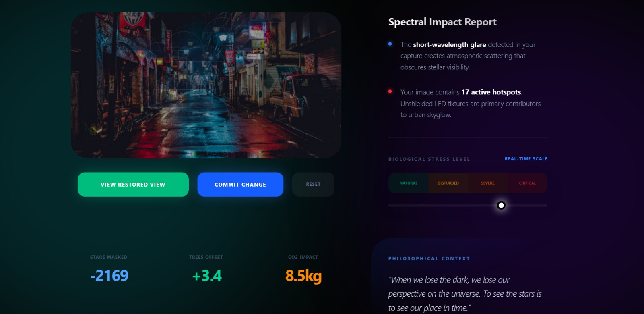Click the biological stress slider handle
644x314 pixels.
(x=501, y=206)
